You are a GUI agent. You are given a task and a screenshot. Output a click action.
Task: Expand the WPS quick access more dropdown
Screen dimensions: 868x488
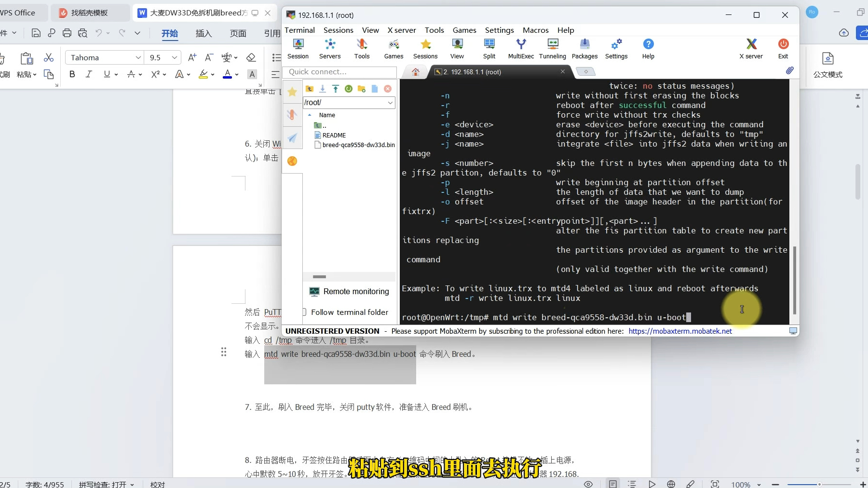[x=137, y=33]
